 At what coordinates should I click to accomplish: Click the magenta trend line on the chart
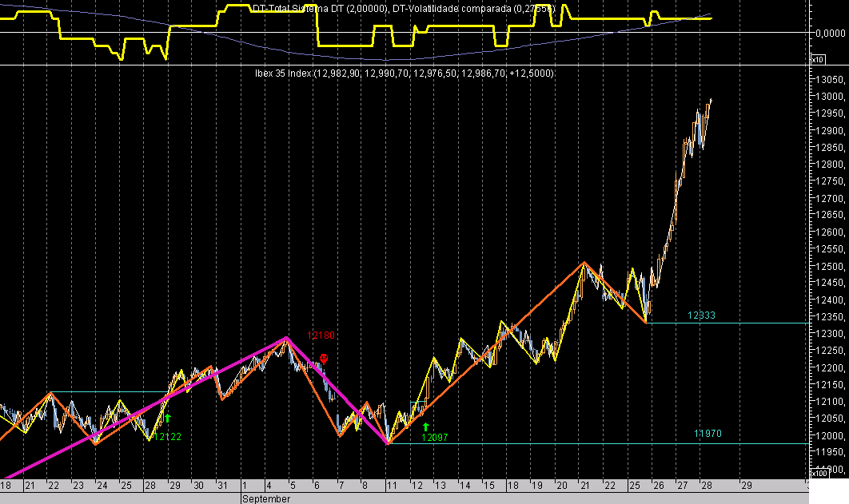click(200, 375)
